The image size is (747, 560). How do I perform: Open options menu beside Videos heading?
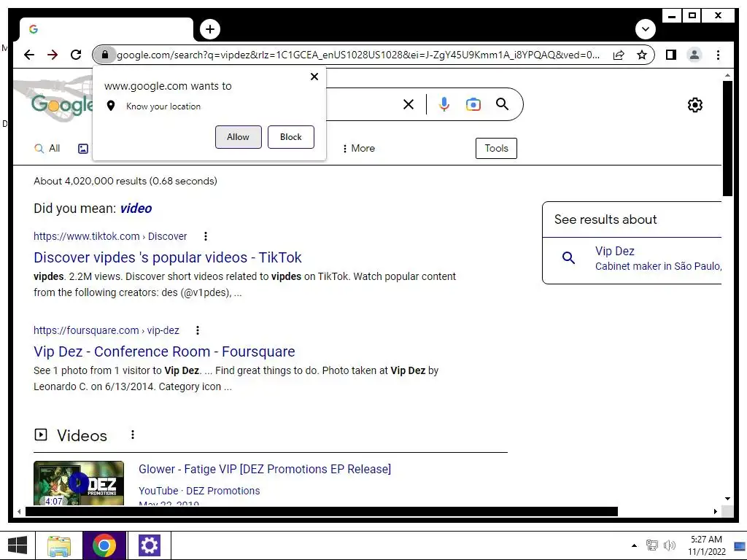133,435
